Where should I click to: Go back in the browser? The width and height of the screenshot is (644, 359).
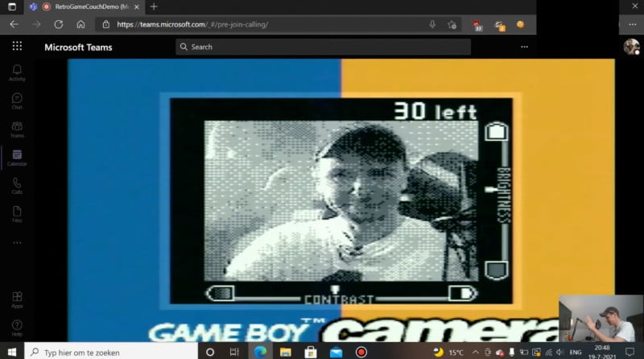14,24
